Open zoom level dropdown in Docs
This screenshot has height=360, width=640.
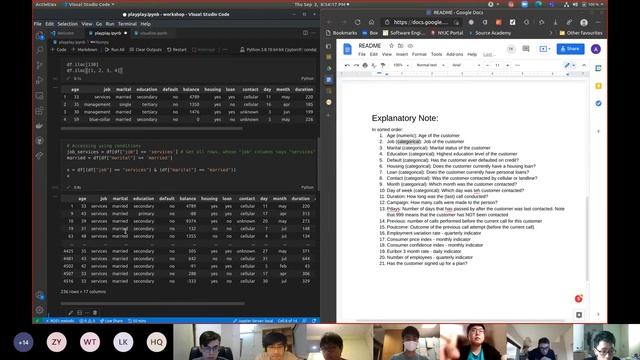point(401,65)
